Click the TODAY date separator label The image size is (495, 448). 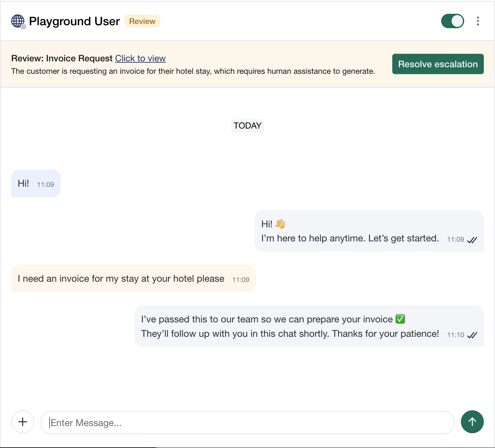coord(247,126)
